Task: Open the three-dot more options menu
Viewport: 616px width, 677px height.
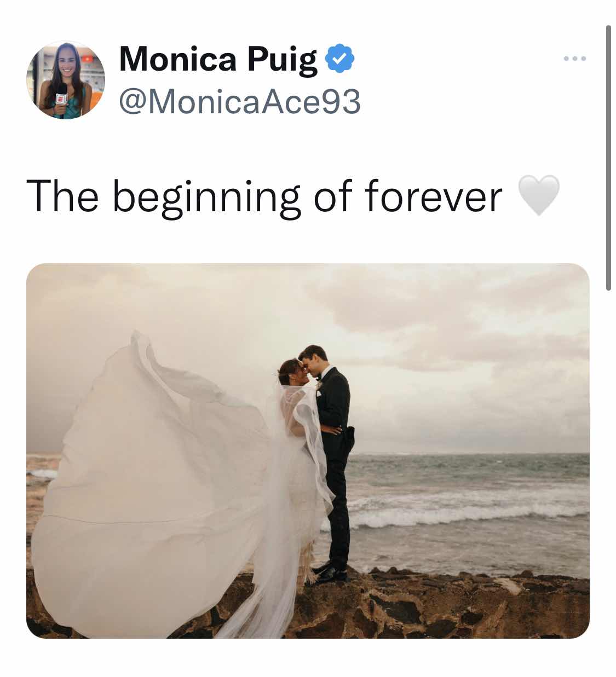Action: tap(575, 58)
